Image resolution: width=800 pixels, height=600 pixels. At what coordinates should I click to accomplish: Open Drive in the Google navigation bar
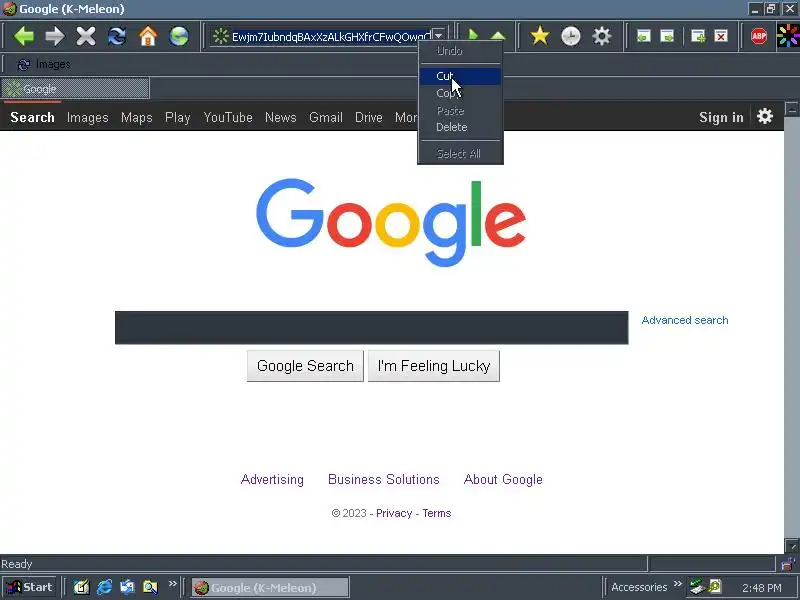tap(368, 117)
